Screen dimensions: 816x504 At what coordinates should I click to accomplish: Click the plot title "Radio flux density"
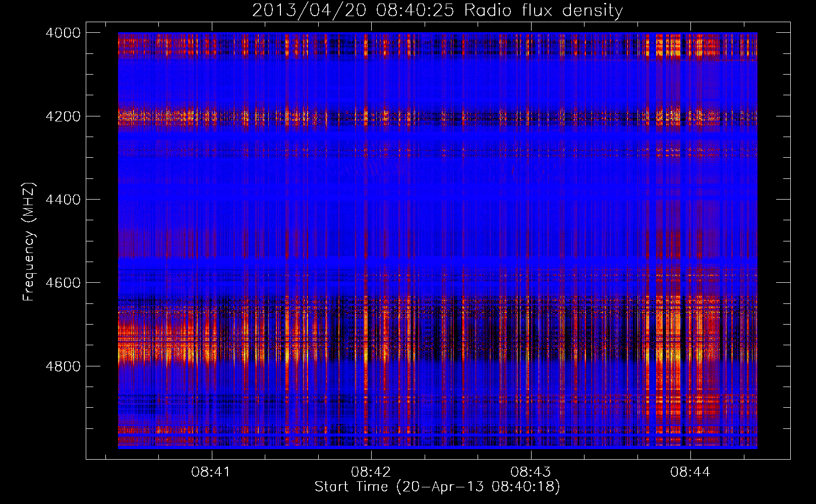544,11
